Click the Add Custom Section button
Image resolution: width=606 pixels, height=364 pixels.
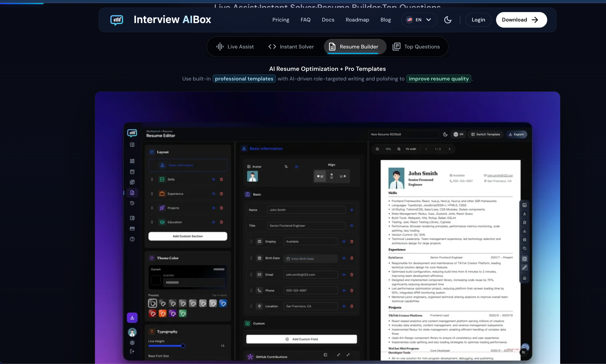click(x=188, y=236)
